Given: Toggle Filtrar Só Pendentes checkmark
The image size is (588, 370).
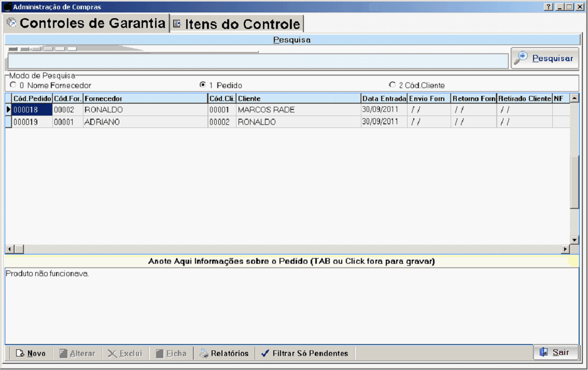Looking at the screenshot, I should coord(304,353).
